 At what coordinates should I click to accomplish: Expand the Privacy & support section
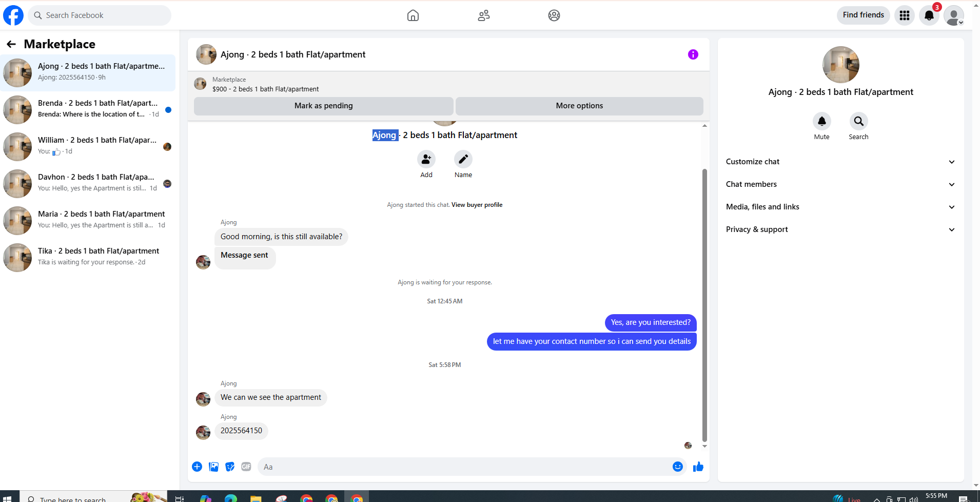click(x=841, y=229)
